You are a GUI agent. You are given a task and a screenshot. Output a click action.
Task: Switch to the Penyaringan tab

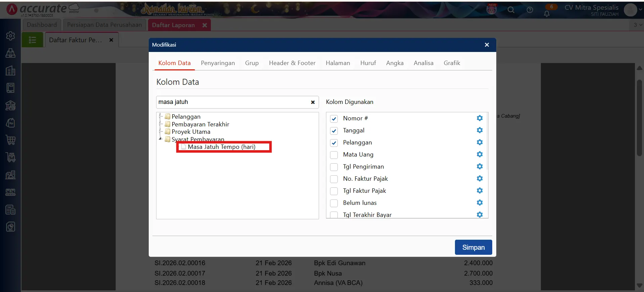218,63
